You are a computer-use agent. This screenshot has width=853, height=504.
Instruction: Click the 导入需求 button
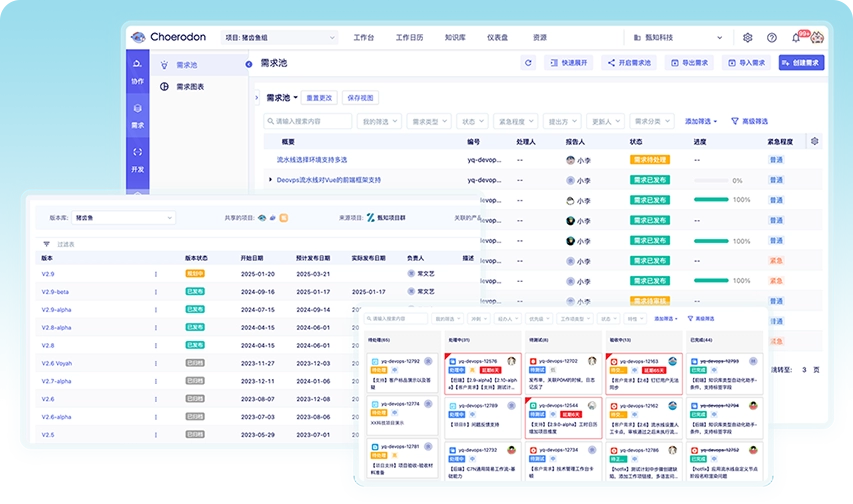tap(747, 63)
